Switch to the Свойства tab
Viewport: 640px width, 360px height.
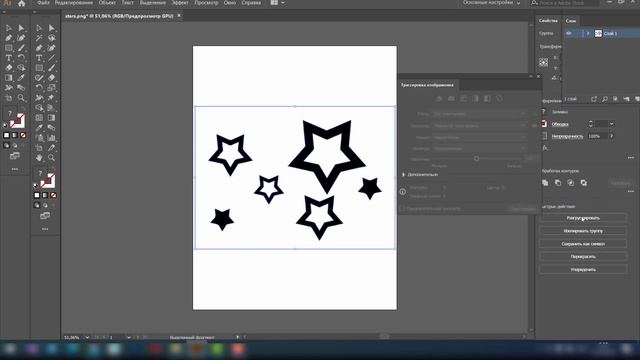click(548, 20)
